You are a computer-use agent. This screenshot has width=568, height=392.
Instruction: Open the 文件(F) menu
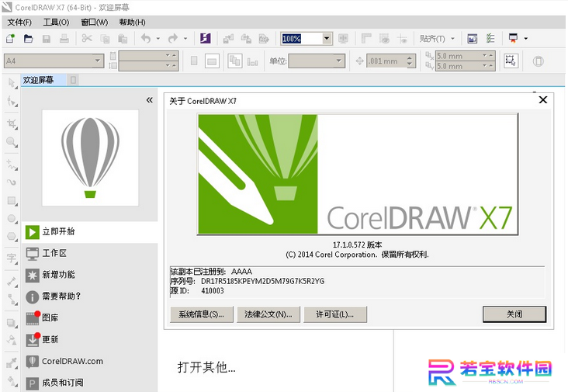(19, 23)
